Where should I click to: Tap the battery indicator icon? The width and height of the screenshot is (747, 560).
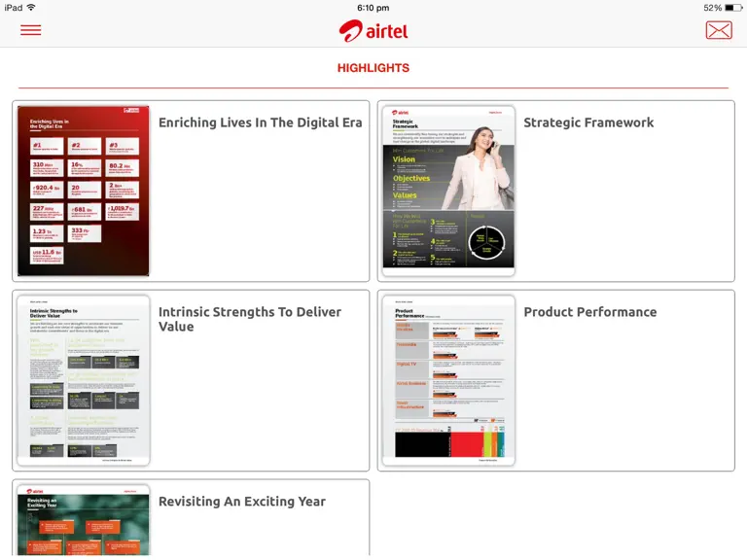coord(733,8)
